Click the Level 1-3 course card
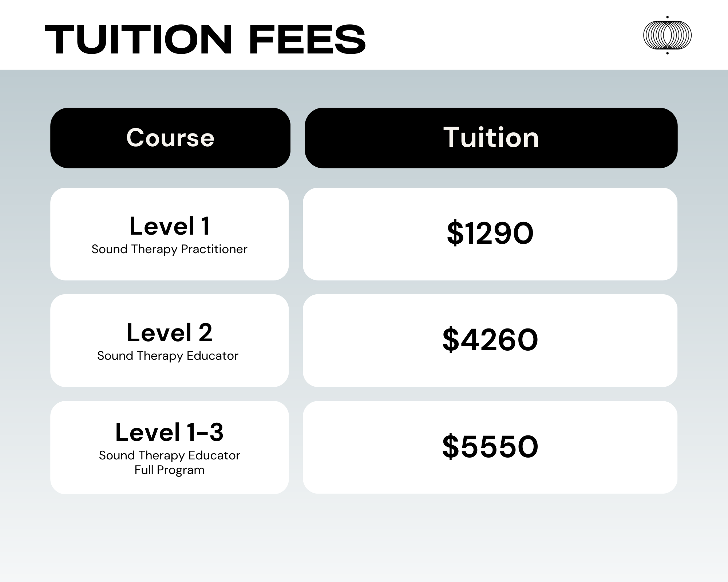Image resolution: width=728 pixels, height=582 pixels. 170,447
